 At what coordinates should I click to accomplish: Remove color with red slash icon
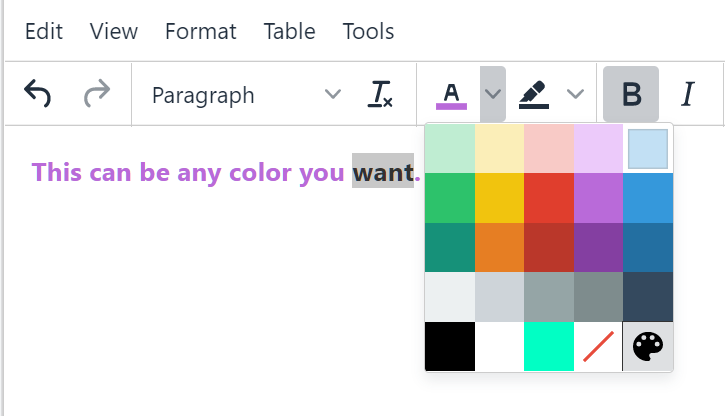598,347
